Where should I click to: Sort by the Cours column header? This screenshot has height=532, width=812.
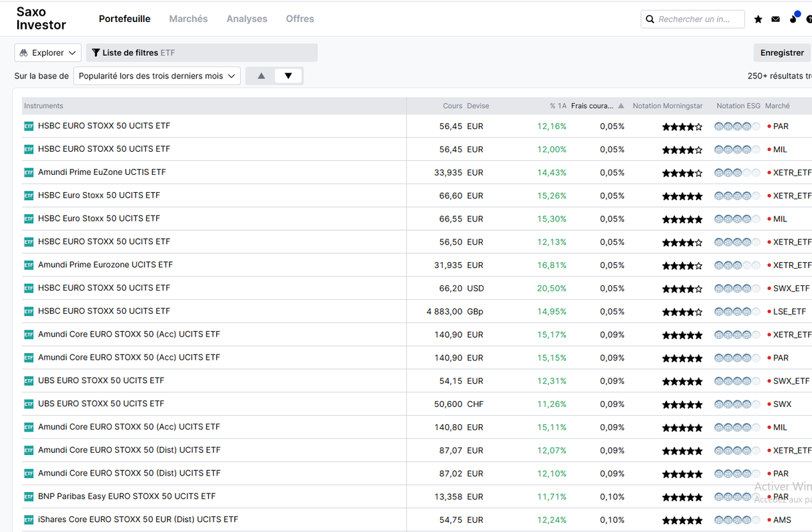point(453,106)
